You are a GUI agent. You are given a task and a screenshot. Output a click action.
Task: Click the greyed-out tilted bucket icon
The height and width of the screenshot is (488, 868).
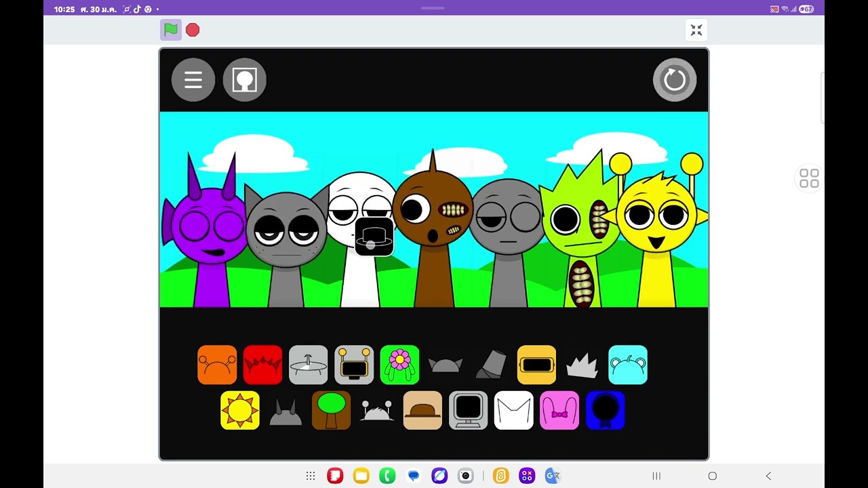(x=491, y=365)
